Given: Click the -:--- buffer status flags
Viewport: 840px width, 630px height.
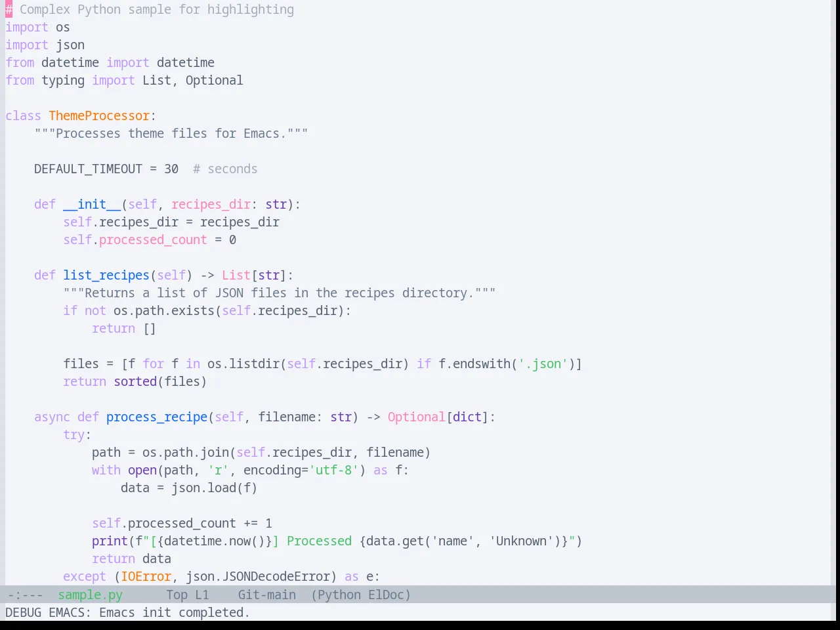Looking at the screenshot, I should coord(25,595).
